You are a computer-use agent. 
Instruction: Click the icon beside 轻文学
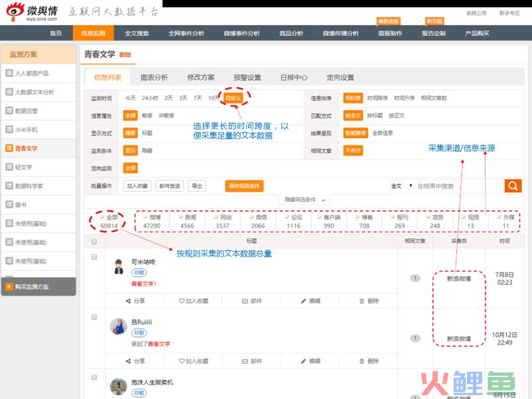[9, 167]
